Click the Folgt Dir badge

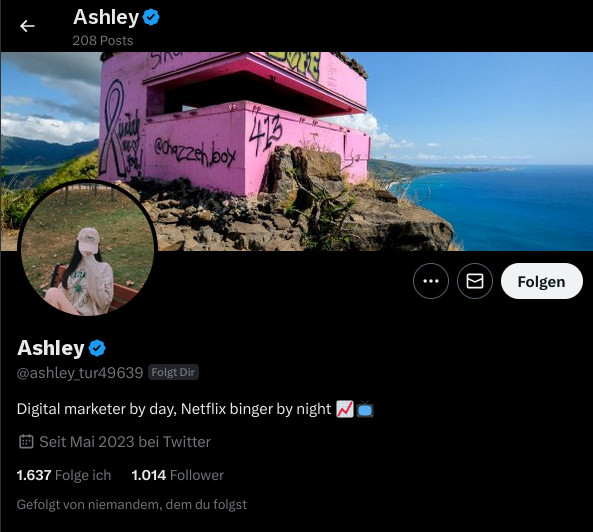point(173,372)
